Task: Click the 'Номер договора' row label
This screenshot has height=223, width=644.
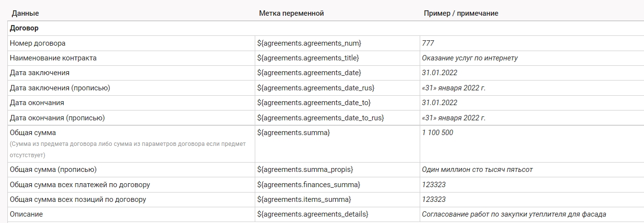Action: 37,43
